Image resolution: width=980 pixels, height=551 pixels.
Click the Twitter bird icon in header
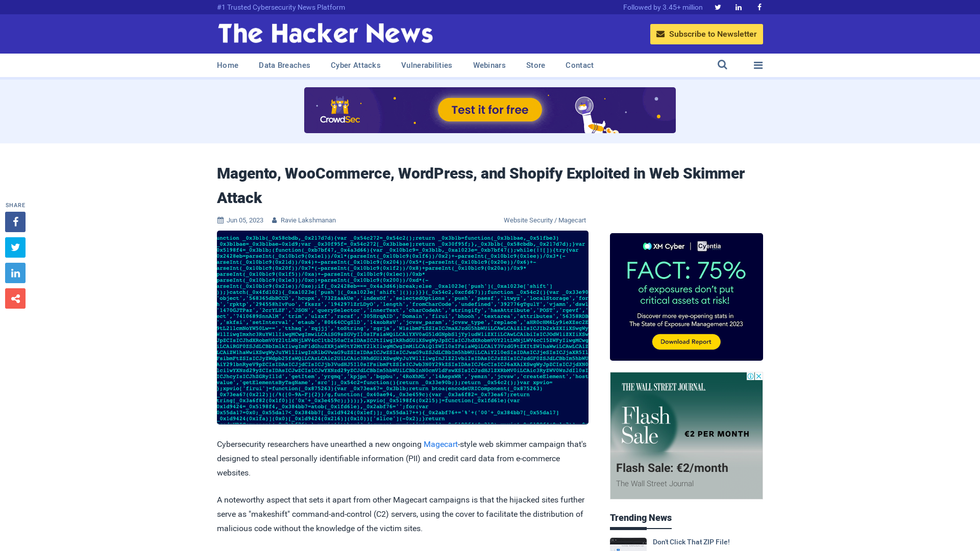point(718,7)
